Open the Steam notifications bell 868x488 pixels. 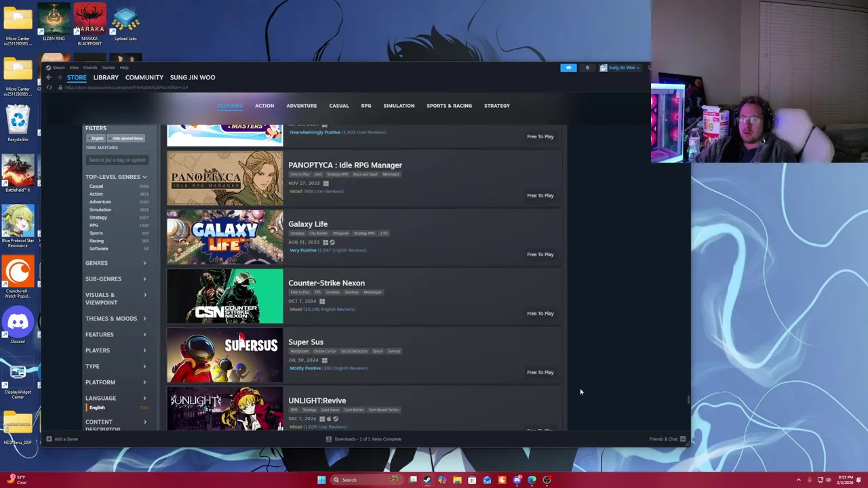coord(587,68)
